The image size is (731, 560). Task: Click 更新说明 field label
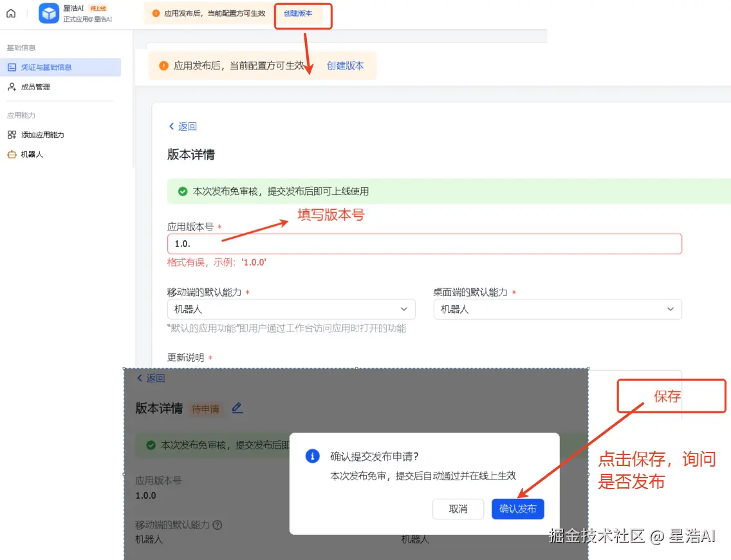185,358
